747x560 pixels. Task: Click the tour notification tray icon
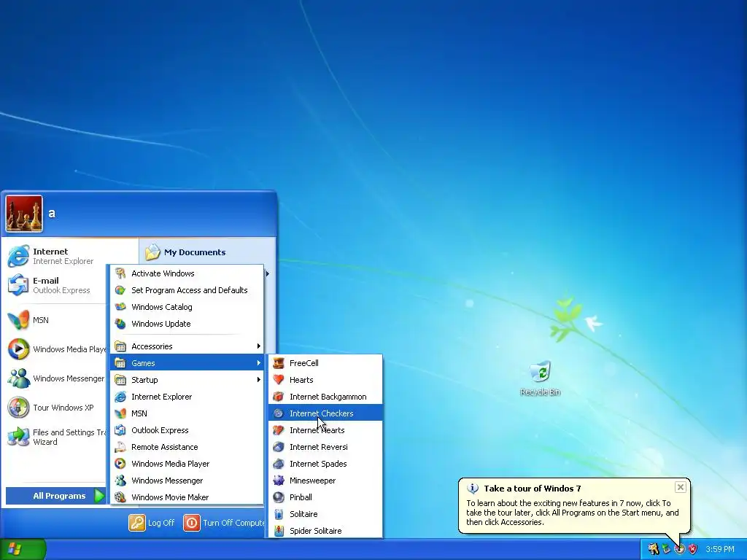(x=679, y=549)
